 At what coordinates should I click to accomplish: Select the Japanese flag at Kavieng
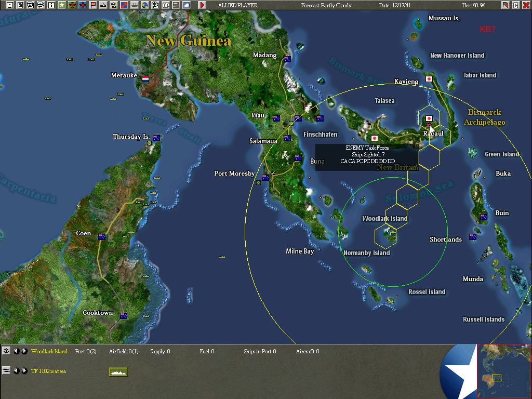[x=429, y=79]
